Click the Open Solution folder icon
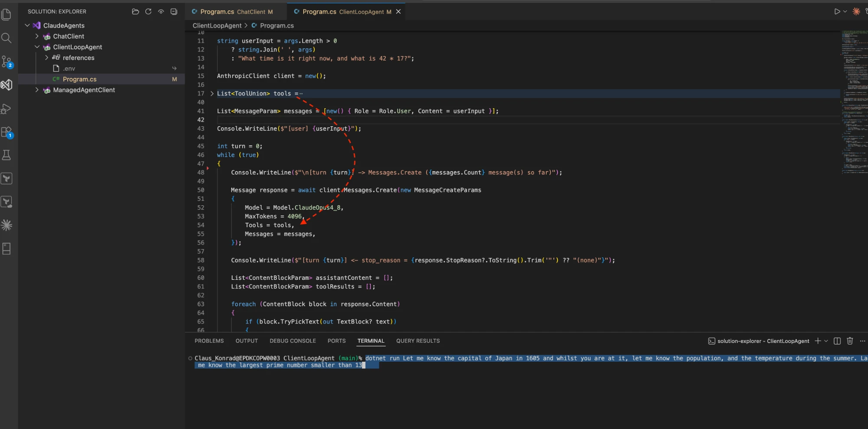Viewport: 868px width, 429px height. click(x=135, y=12)
